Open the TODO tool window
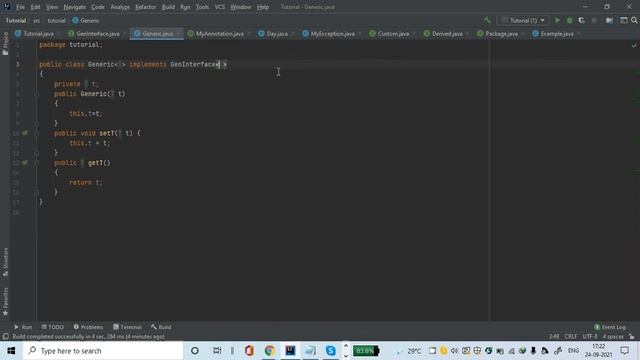 (x=53, y=327)
